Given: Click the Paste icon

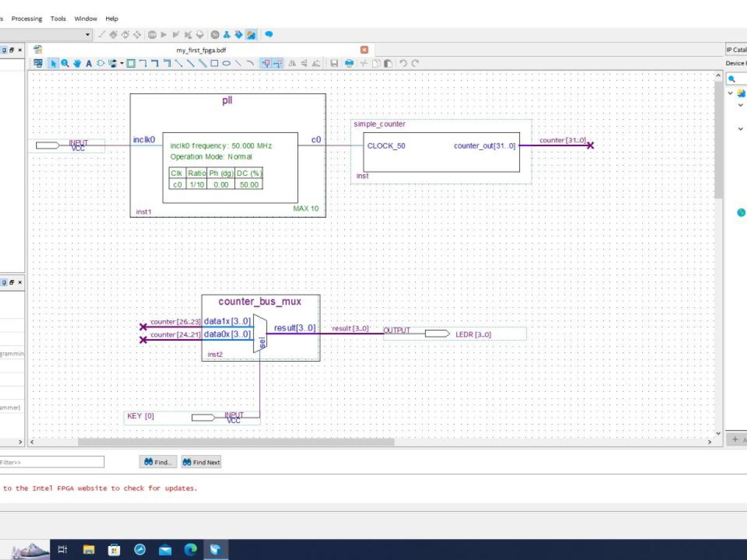Looking at the screenshot, I should tap(388, 63).
